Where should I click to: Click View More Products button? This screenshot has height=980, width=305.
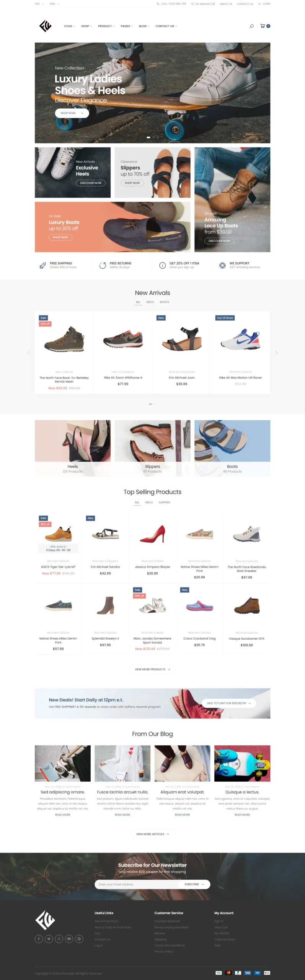(x=152, y=669)
